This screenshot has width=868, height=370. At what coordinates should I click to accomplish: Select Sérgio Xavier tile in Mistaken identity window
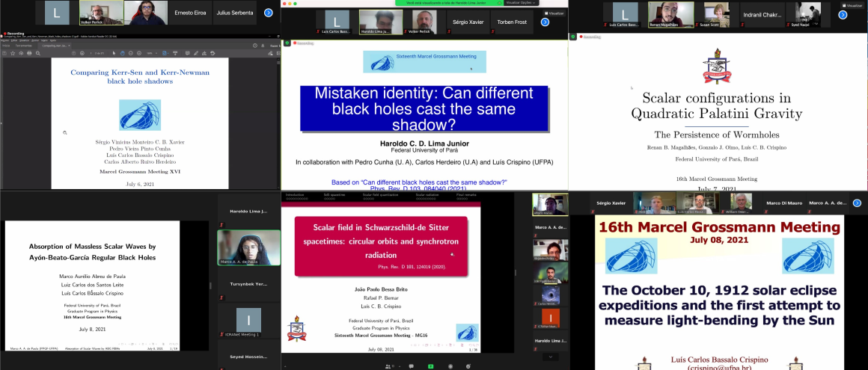click(468, 22)
